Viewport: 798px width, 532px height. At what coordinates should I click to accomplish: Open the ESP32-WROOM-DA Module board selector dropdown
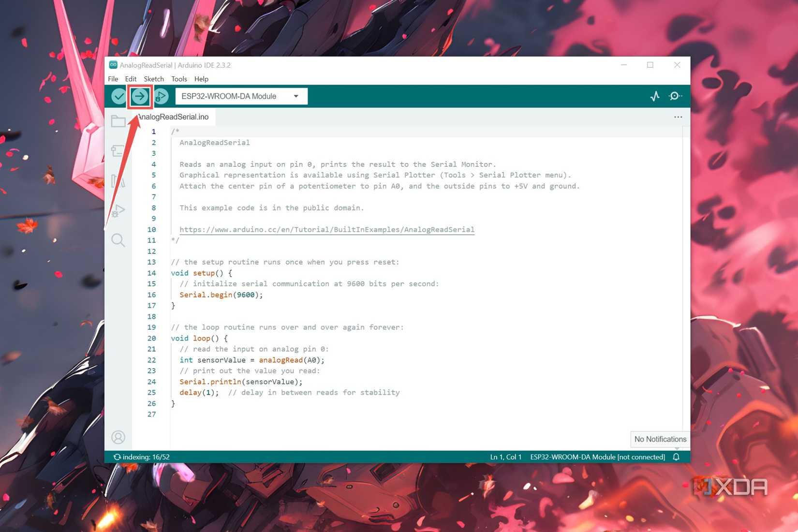(241, 96)
